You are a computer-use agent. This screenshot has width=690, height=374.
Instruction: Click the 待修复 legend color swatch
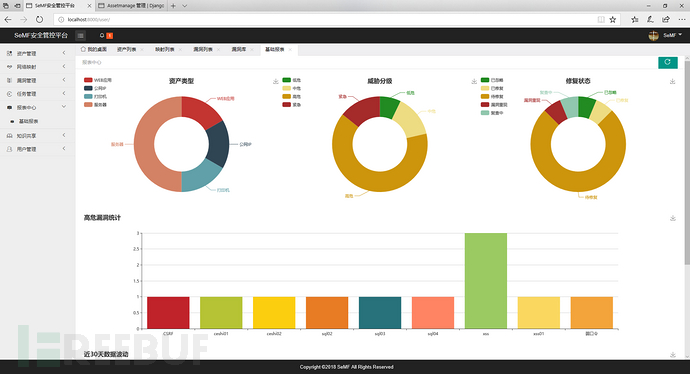point(485,96)
